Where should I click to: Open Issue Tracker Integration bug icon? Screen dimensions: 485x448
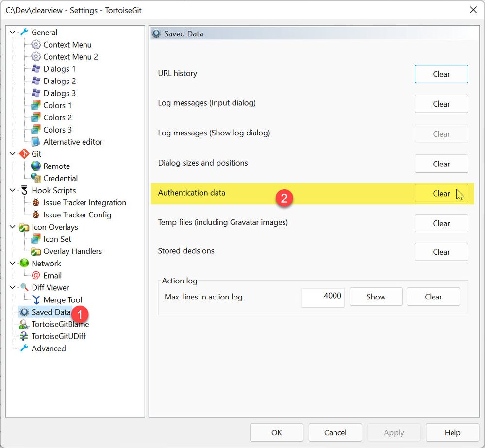point(36,202)
